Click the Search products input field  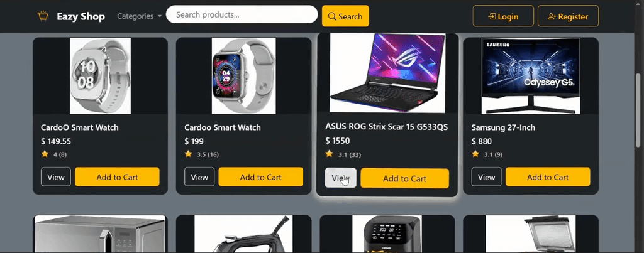241,15
